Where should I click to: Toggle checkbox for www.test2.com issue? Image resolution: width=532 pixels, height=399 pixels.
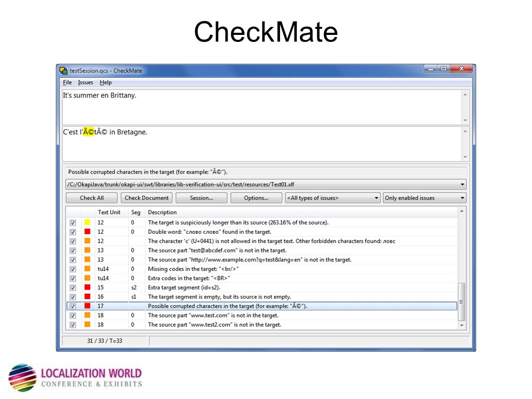click(x=73, y=325)
